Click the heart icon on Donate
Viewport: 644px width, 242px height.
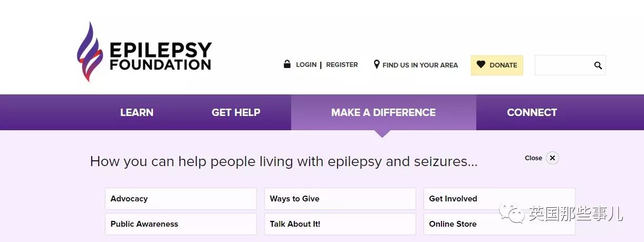pyautogui.click(x=480, y=65)
